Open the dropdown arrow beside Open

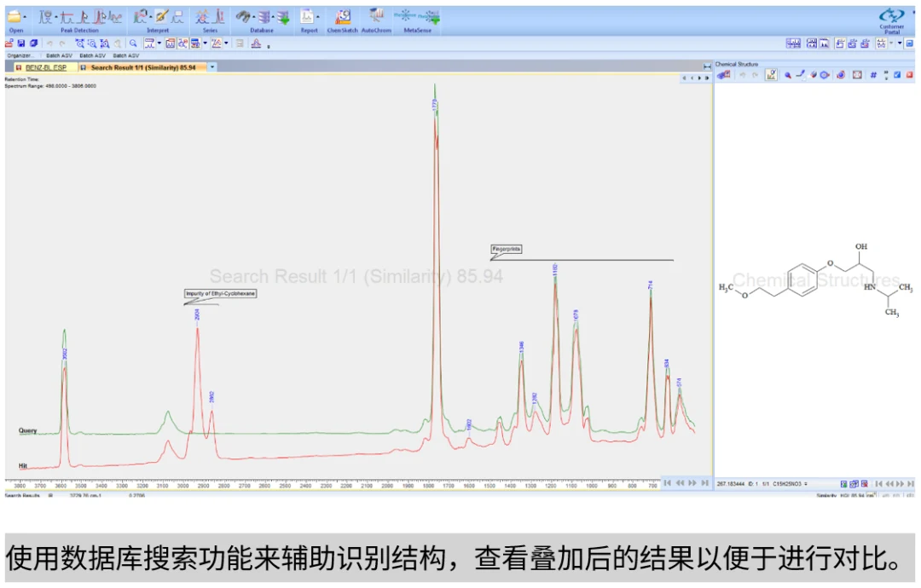[x=25, y=17]
